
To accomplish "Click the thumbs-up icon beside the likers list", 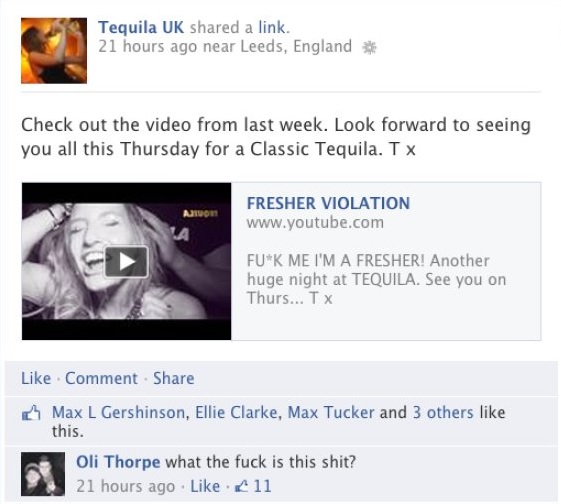I will [x=31, y=413].
